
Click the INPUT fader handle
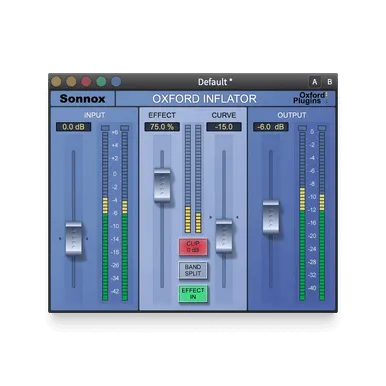74,239
